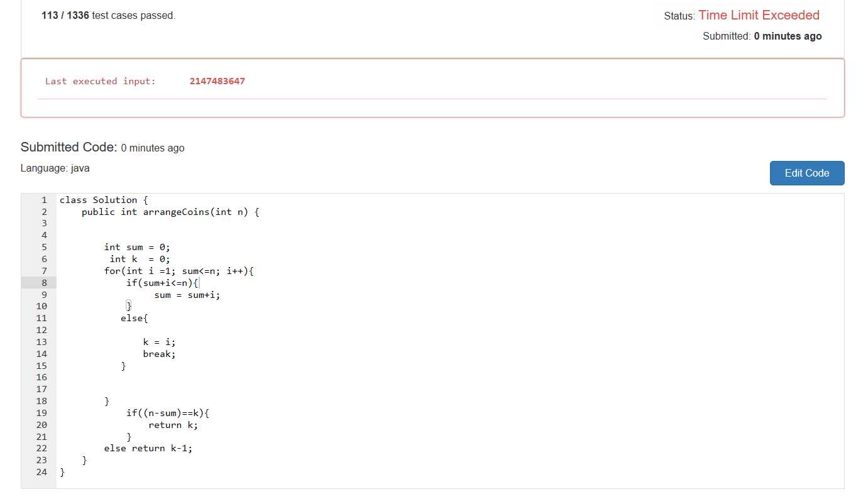868x499 pixels.
Task: Click the 'int k = 0;' code line
Action: tap(140, 259)
